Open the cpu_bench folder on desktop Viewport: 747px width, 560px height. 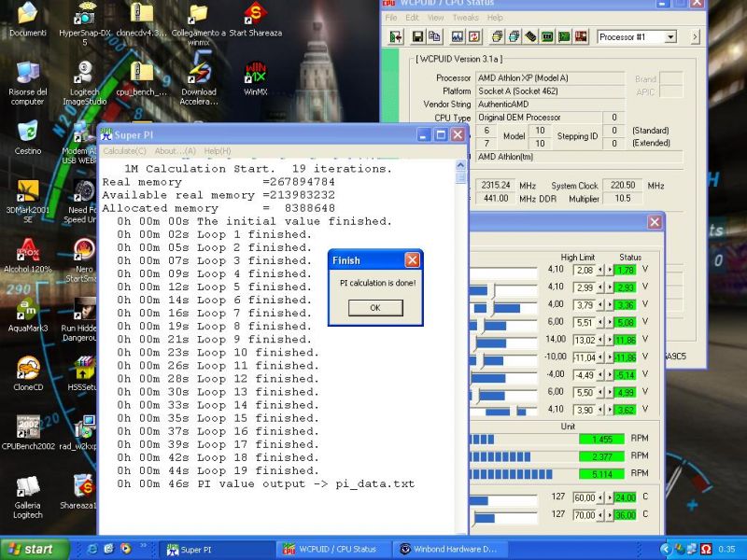click(x=142, y=78)
